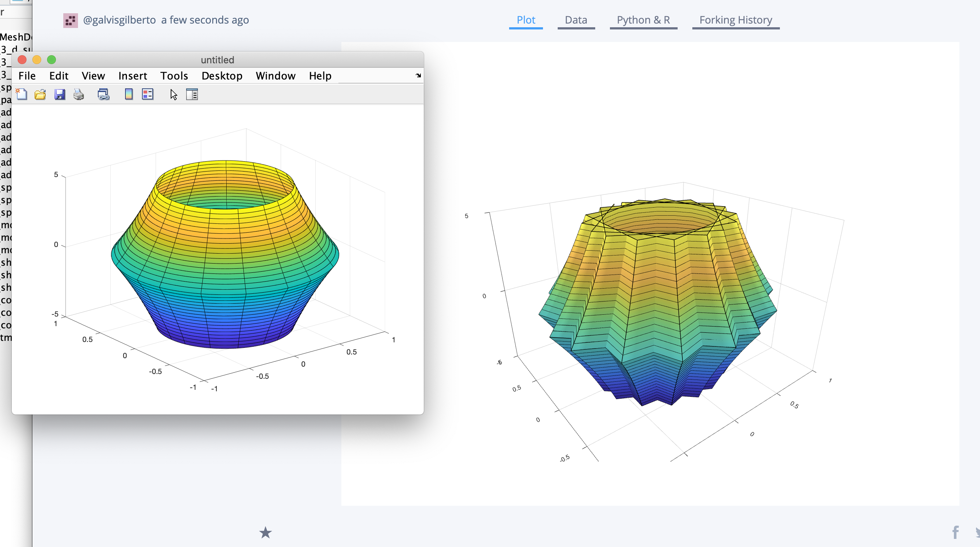Close the untitled figure window
The width and height of the screenshot is (980, 547).
22,60
